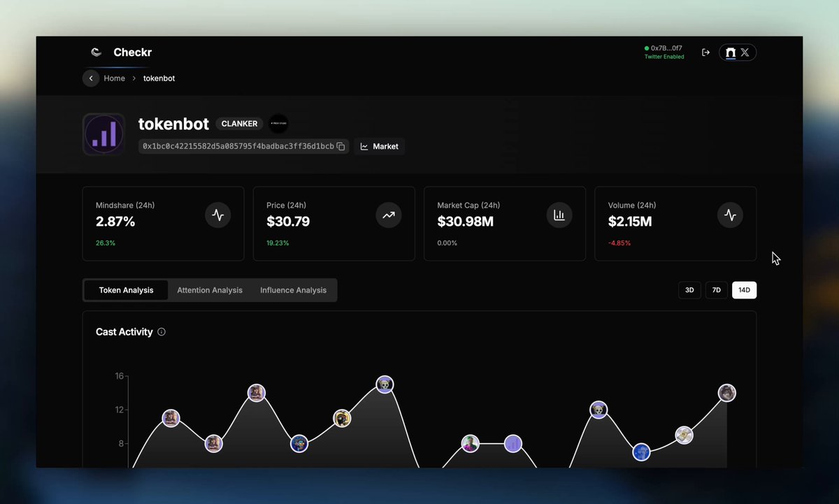Click the logout arrow icon

(x=705, y=52)
